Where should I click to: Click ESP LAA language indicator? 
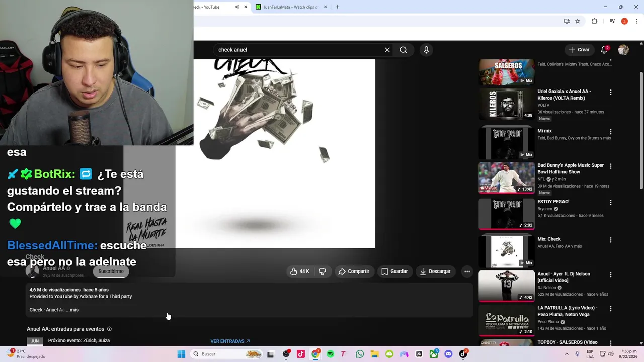[590, 354]
